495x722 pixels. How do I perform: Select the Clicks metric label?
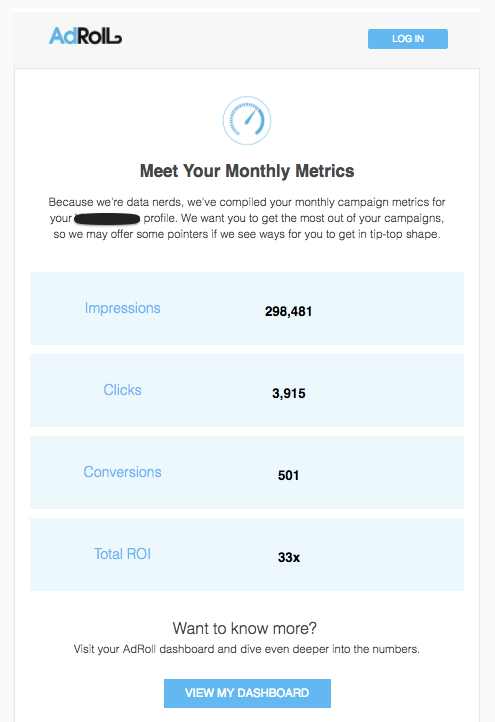[122, 390]
